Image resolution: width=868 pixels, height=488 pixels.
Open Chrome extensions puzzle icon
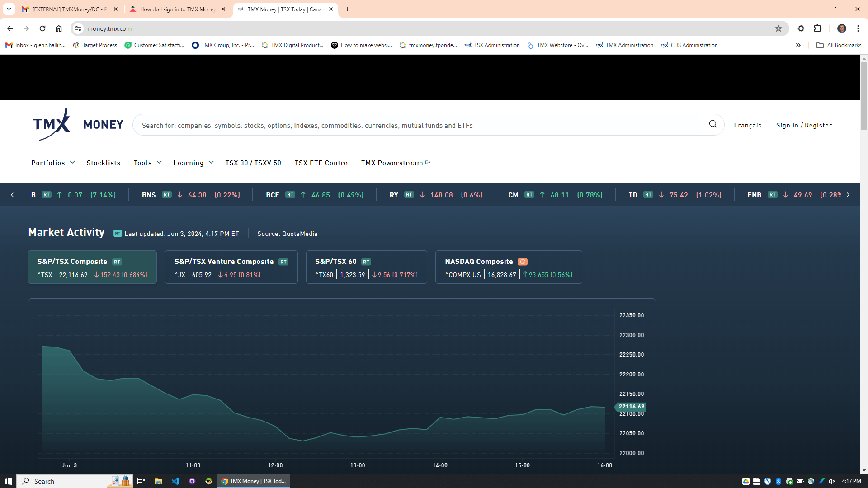817,28
